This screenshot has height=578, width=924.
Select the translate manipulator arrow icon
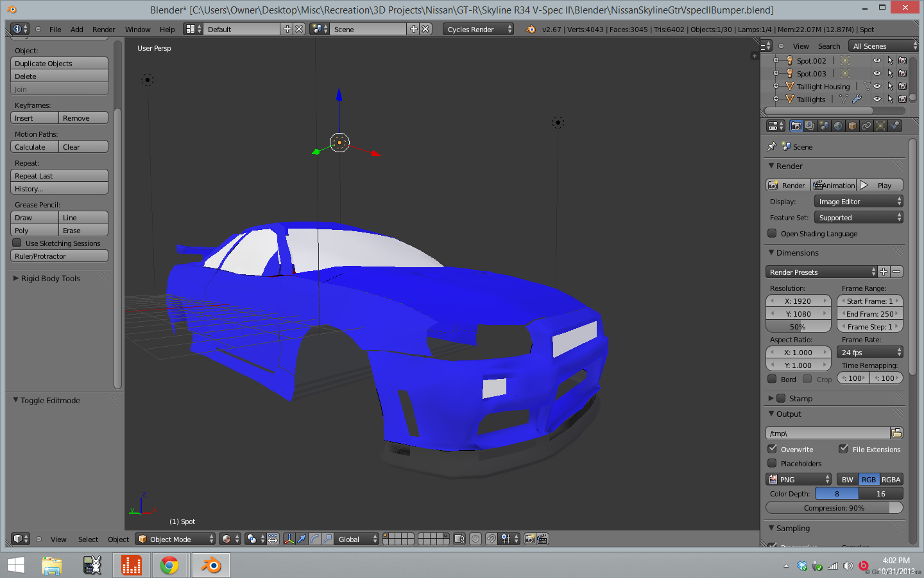point(302,539)
